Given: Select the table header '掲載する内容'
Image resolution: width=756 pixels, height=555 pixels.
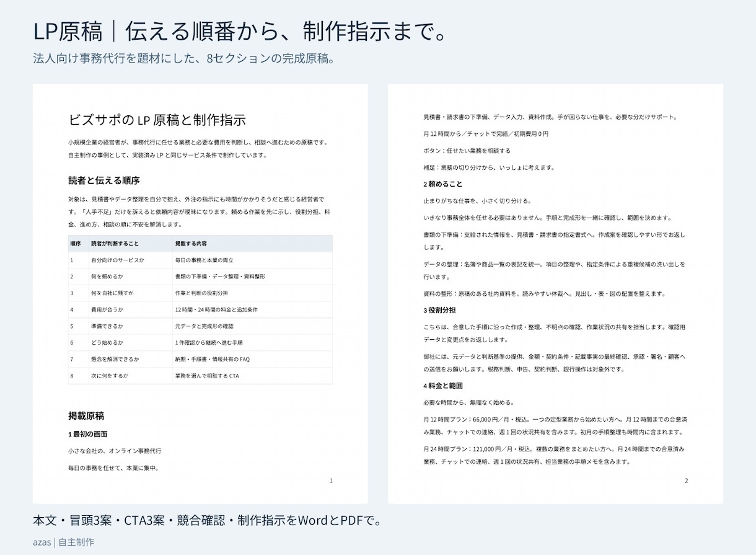Looking at the screenshot, I should pyautogui.click(x=191, y=244).
